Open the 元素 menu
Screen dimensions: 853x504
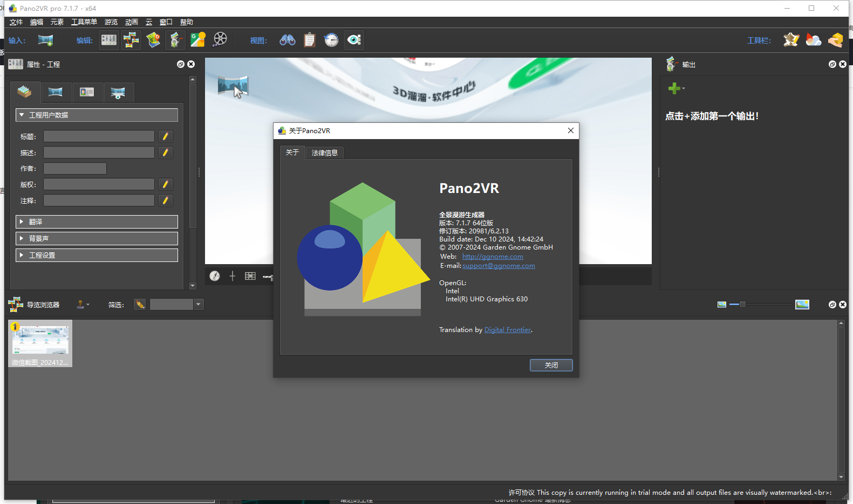click(x=57, y=22)
